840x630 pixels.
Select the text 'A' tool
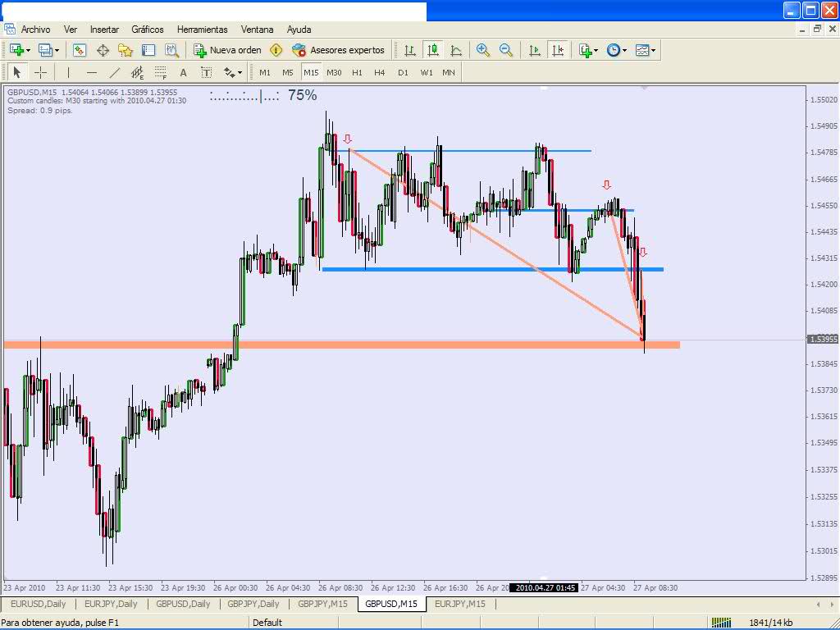coord(183,72)
